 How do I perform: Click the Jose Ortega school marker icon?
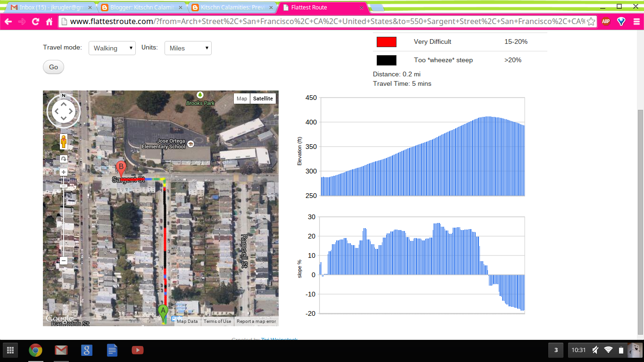tap(190, 144)
